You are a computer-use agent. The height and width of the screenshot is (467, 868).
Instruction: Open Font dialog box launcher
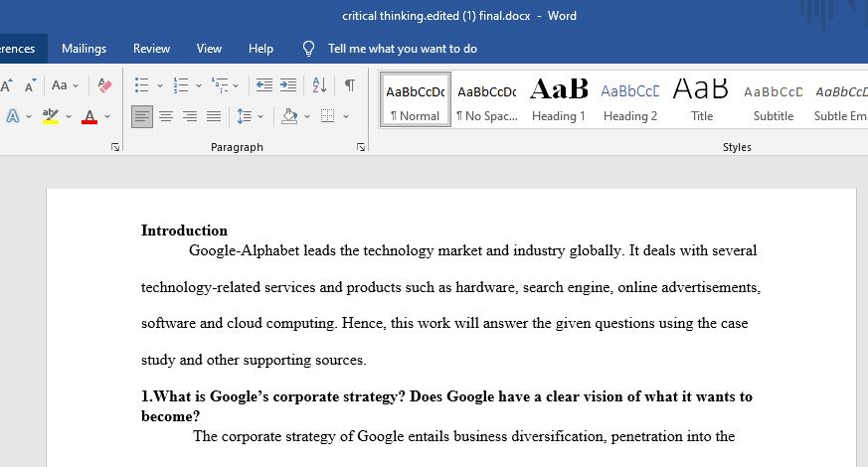pos(115,147)
